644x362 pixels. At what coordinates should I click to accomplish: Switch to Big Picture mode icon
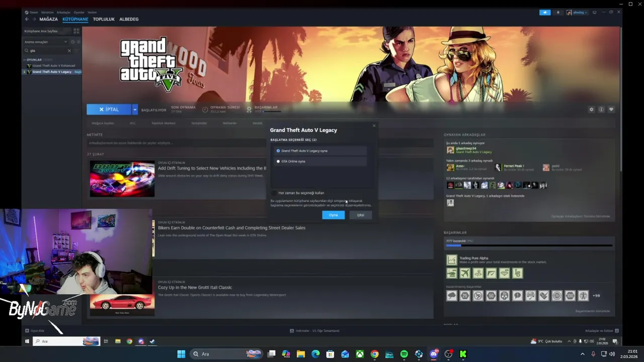(x=594, y=12)
